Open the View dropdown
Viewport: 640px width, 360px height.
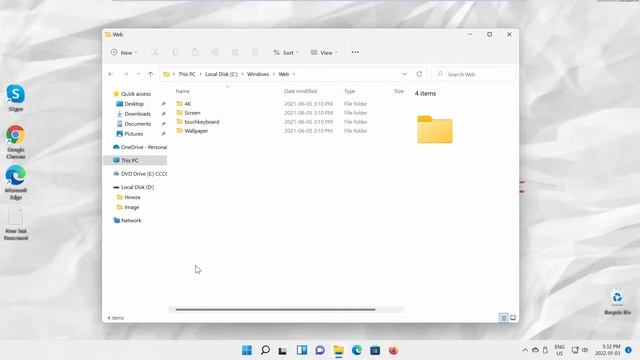pyautogui.click(x=324, y=53)
